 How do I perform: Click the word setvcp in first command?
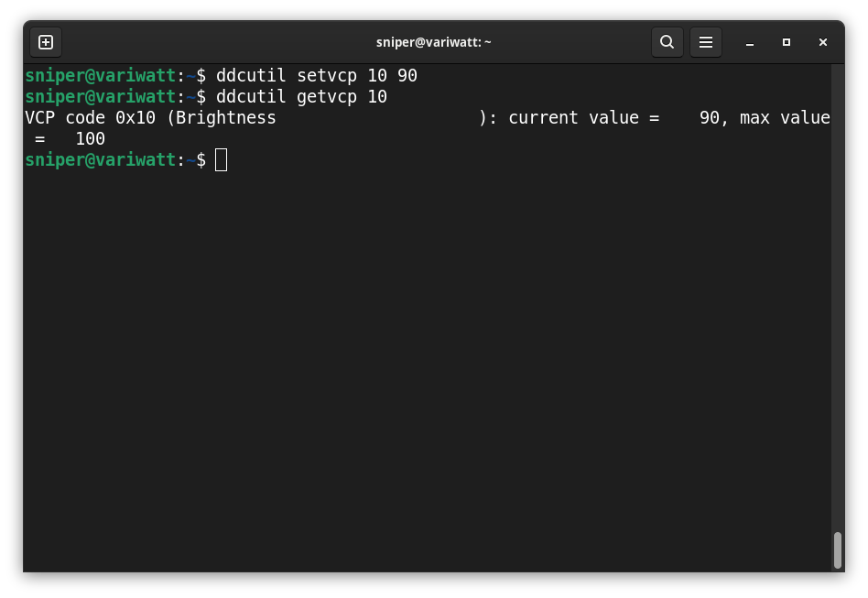327,75
